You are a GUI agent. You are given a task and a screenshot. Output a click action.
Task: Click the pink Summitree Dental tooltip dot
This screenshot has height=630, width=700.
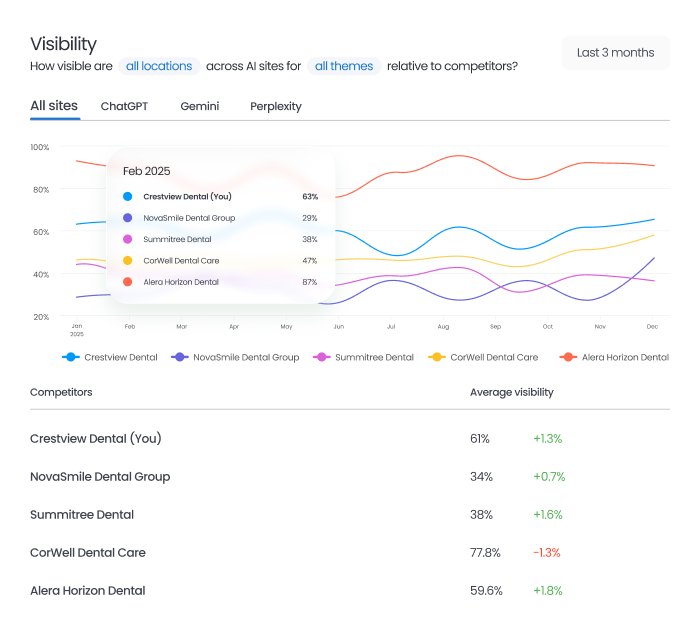click(x=128, y=239)
